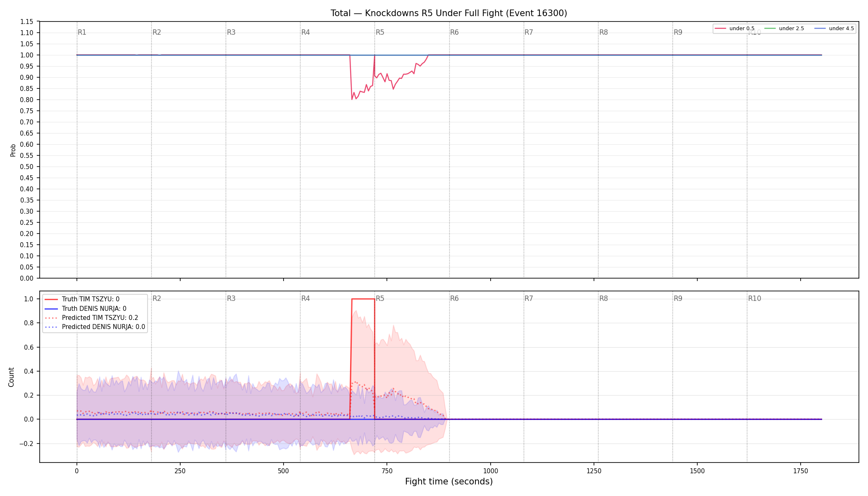Click the R6 round label in the Prob plot
Screen dimensions: 868x496
coord(454,32)
